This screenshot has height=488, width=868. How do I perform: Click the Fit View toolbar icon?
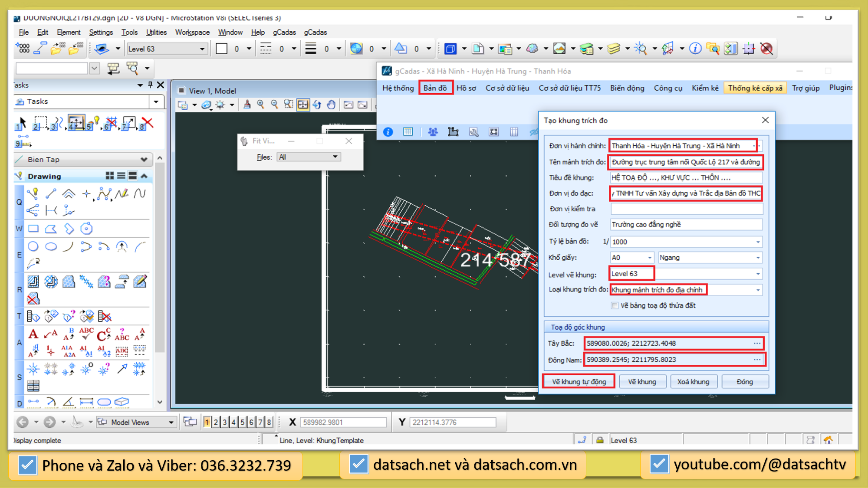302,105
